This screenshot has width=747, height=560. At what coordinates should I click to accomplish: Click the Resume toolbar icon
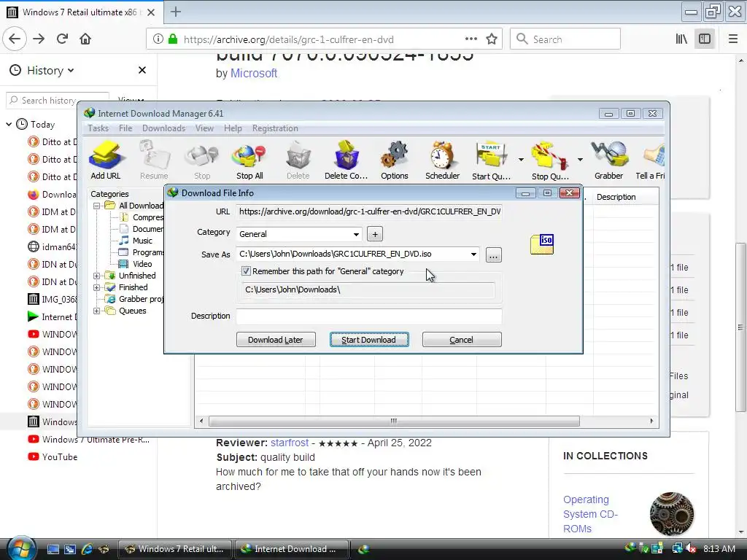tap(154, 160)
